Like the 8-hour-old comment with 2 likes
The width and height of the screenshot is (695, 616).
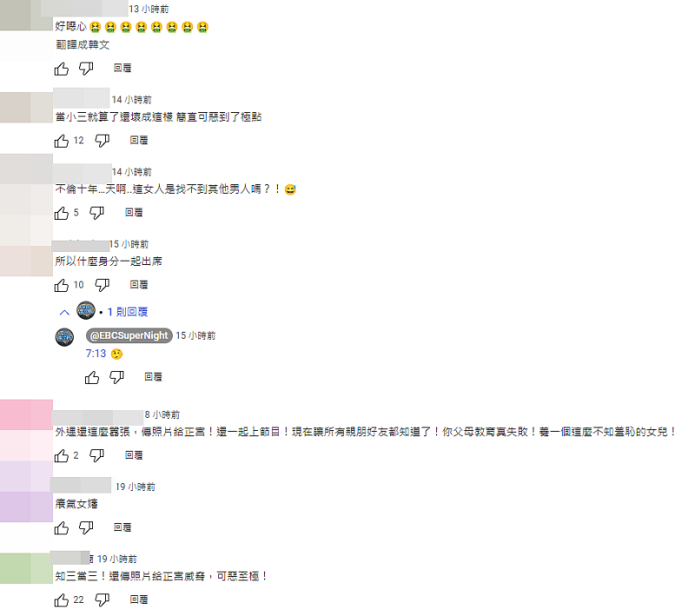[61, 456]
